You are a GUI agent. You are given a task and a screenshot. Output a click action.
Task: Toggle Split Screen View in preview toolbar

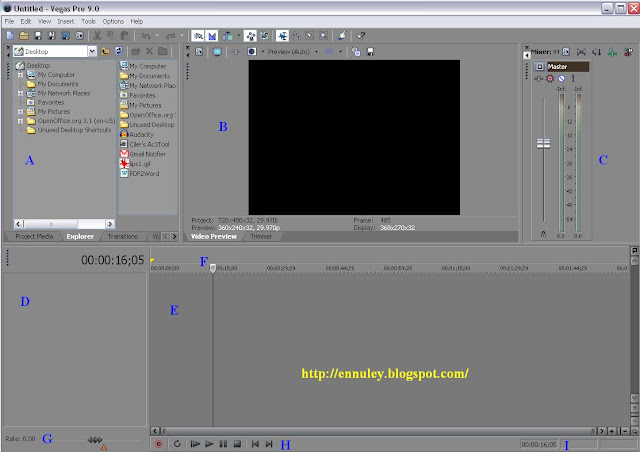pyautogui.click(x=252, y=52)
